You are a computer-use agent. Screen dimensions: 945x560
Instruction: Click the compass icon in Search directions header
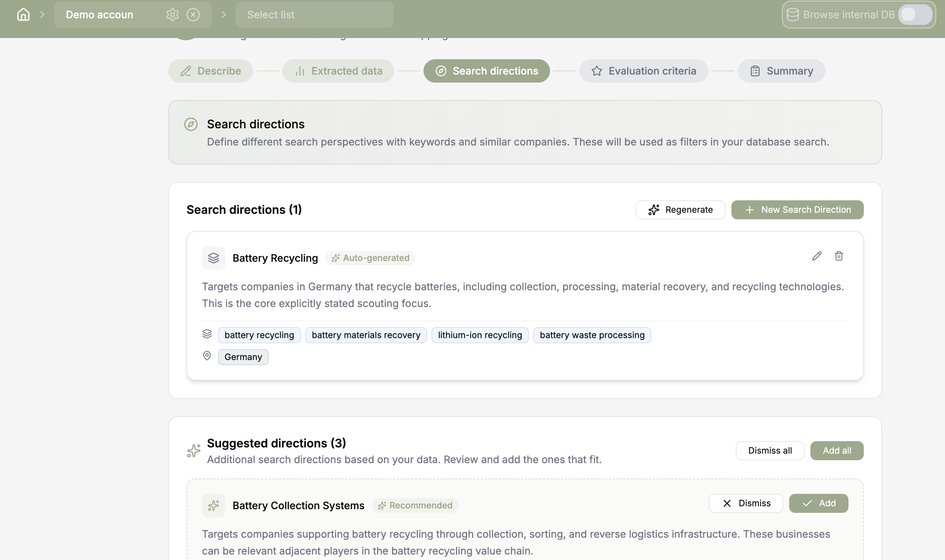(x=191, y=124)
